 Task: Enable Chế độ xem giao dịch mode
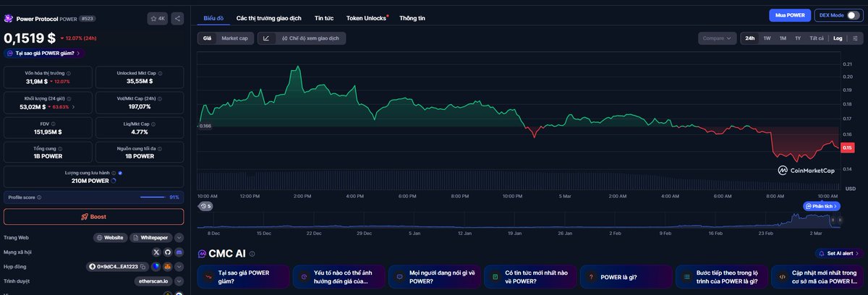(309, 38)
